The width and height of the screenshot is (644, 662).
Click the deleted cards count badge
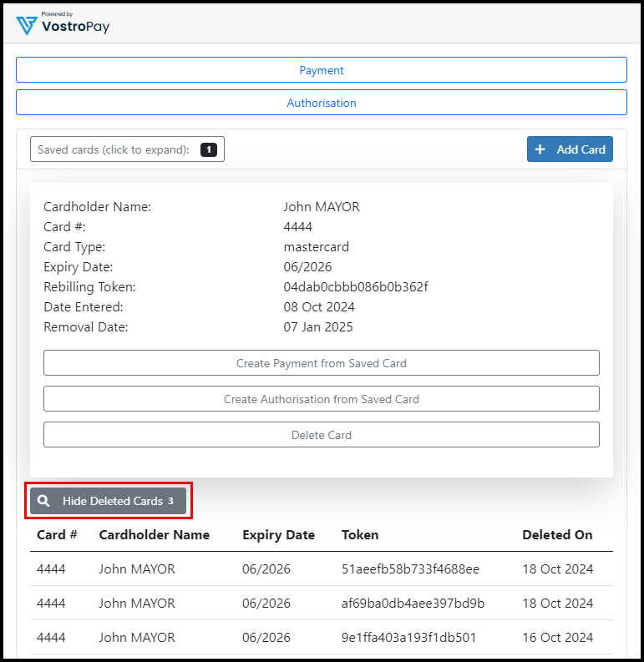(x=170, y=501)
